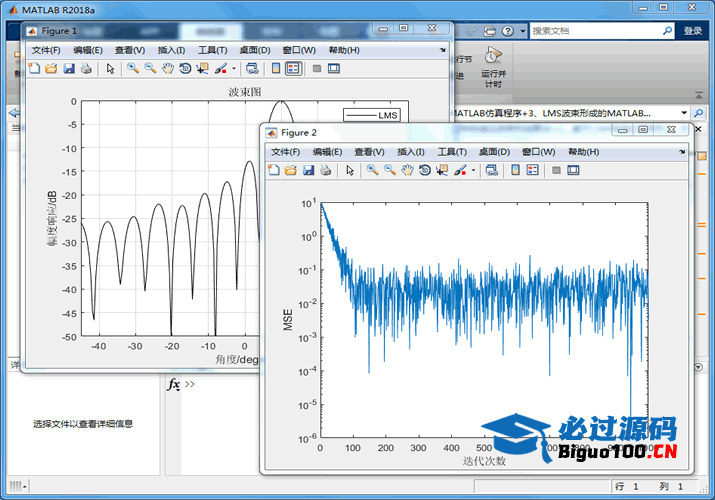Click Link Plot icon in Figure 1 toolbar
715x500 pixels.
(x=252, y=68)
